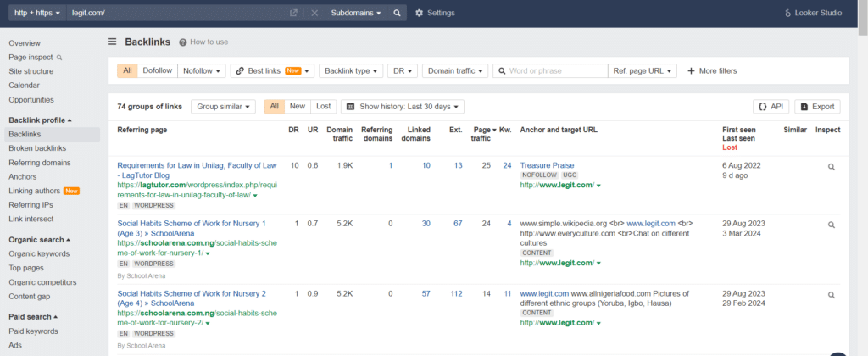This screenshot has height=356, width=868.
Task: Open Anchors in sidebar
Action: (x=23, y=177)
